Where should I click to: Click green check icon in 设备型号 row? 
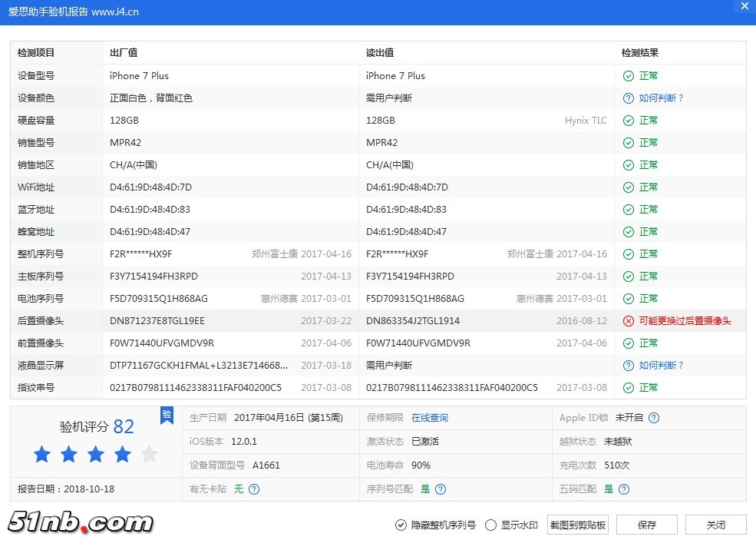click(628, 76)
